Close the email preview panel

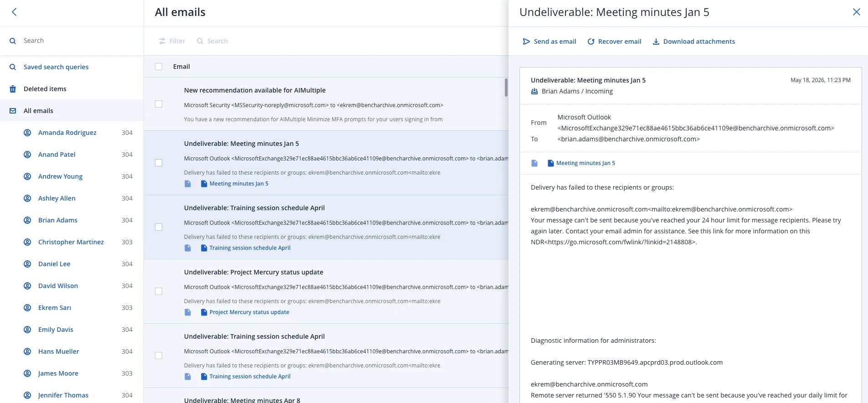[x=857, y=12]
